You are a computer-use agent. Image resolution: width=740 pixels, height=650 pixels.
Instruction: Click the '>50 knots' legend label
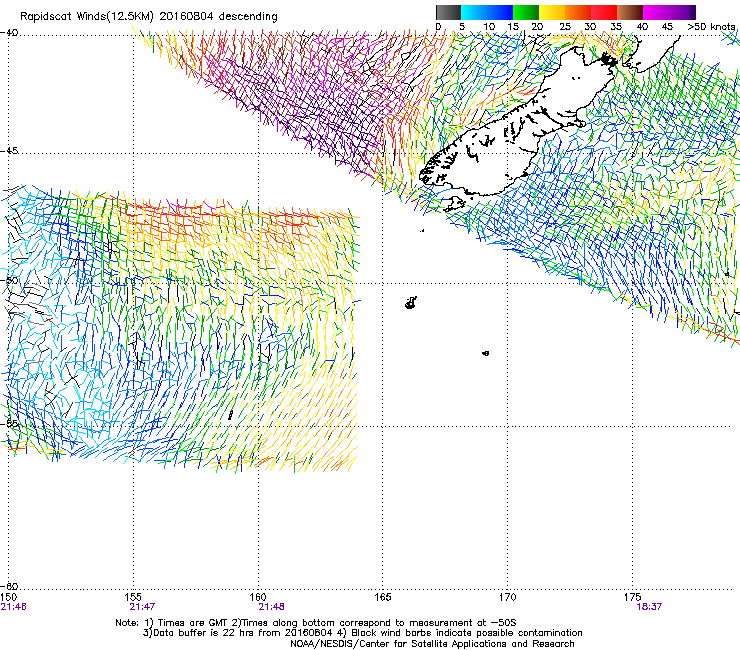[711, 26]
